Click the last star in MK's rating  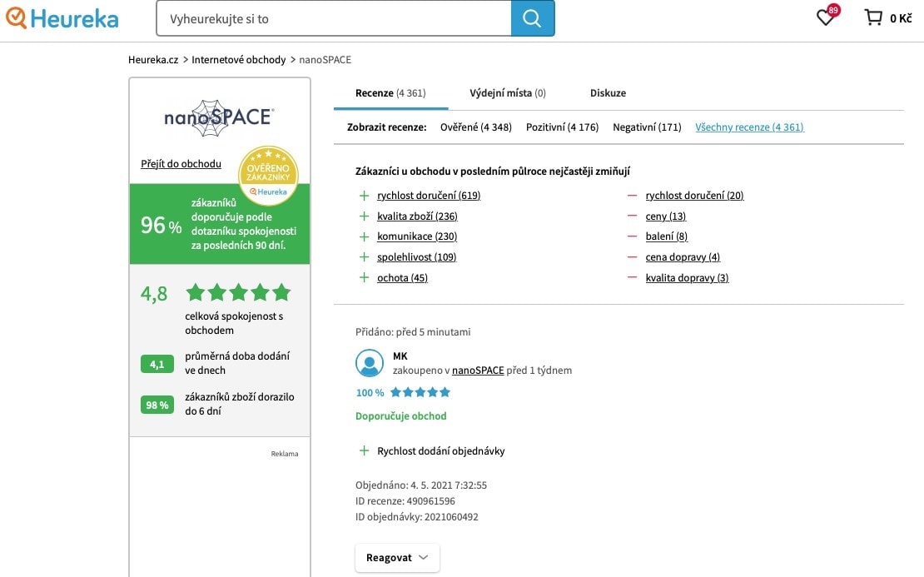click(x=444, y=391)
